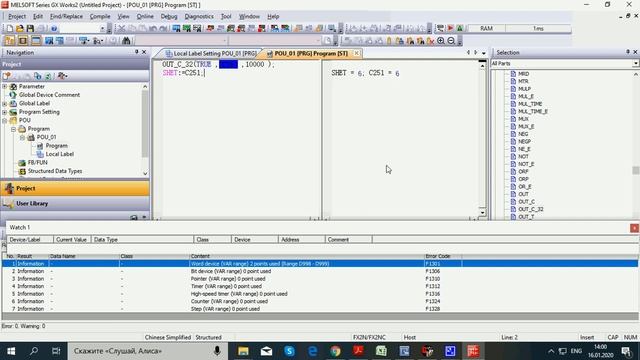The width and height of the screenshot is (640, 360).
Task: Click the Windows Start button
Action: click(x=11, y=351)
